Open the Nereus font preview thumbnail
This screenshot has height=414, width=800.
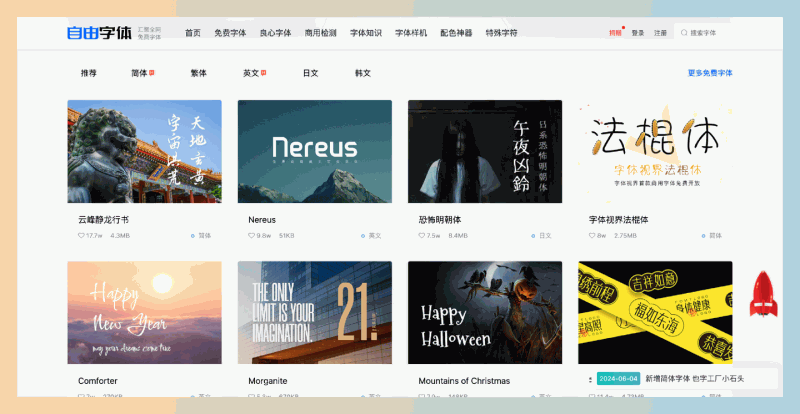pyautogui.click(x=315, y=152)
